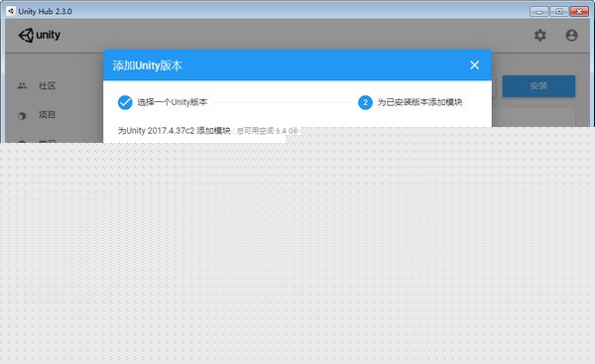Click Unity Hub title bar icon
The width and height of the screenshot is (595, 364).
click(x=11, y=11)
